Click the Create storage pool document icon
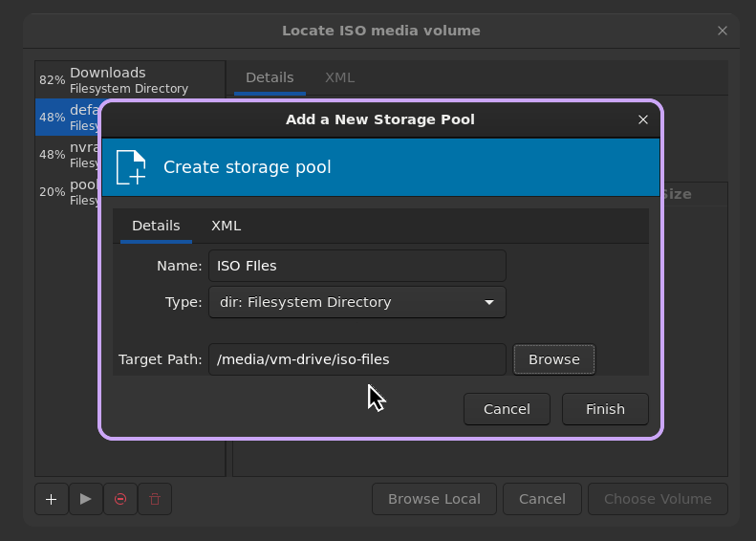The image size is (756, 541). pos(131,167)
